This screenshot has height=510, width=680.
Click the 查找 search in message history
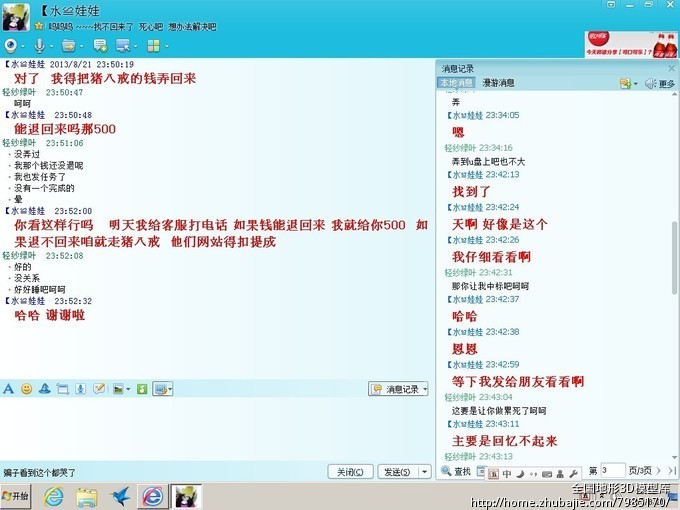(x=456, y=471)
